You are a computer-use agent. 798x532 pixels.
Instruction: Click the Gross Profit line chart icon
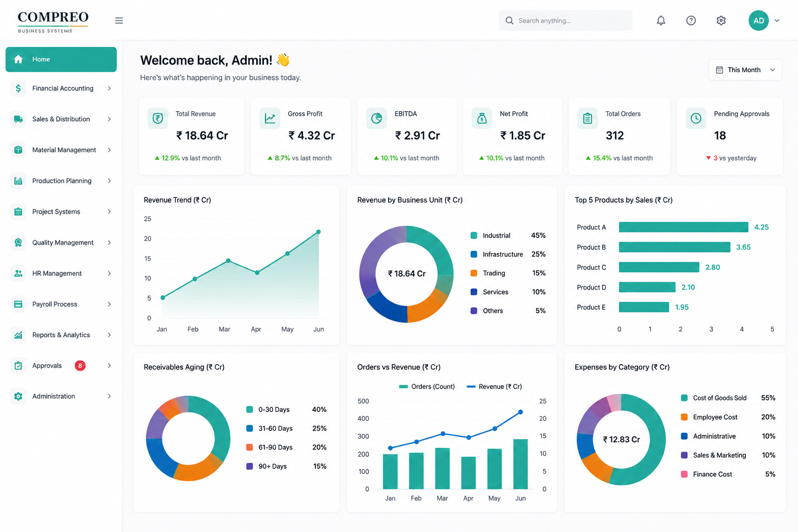coord(270,118)
